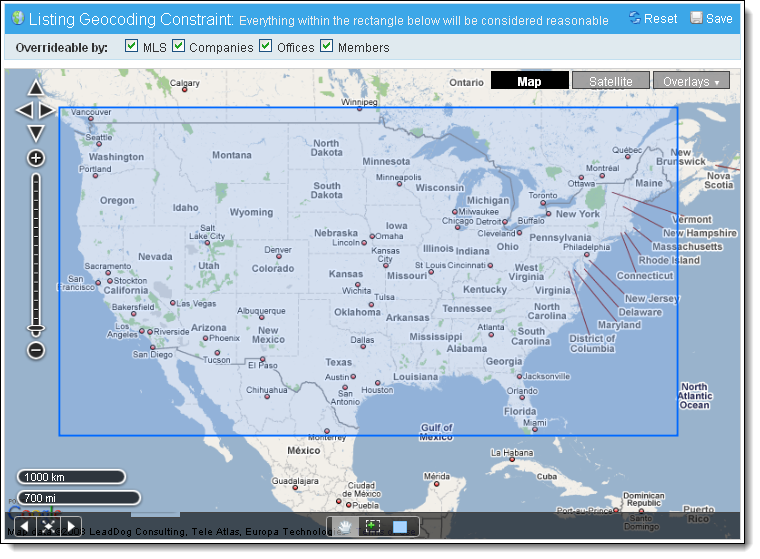This screenshot has height=559, width=760.
Task: Go to next map view arrow
Action: 71,526
